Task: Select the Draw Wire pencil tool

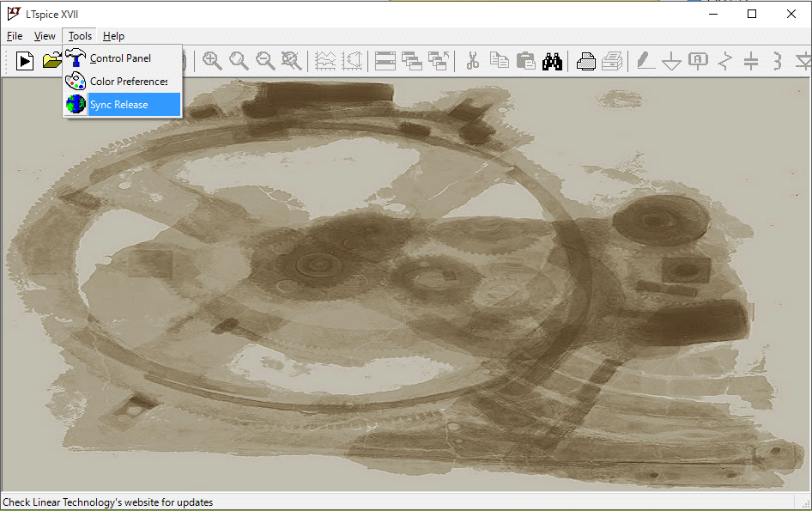Action: click(645, 61)
